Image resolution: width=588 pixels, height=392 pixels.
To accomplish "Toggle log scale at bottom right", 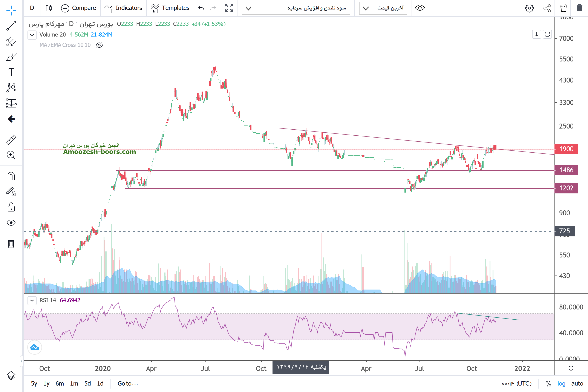I will (561, 383).
